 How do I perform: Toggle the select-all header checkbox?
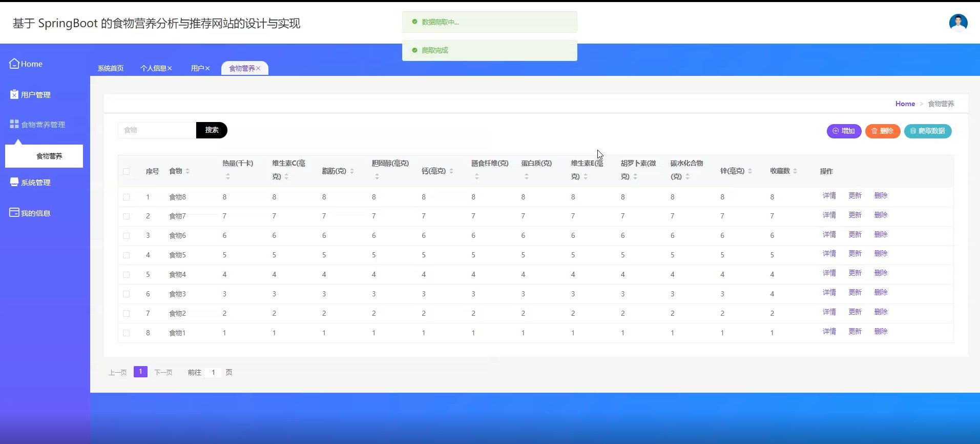(x=126, y=171)
